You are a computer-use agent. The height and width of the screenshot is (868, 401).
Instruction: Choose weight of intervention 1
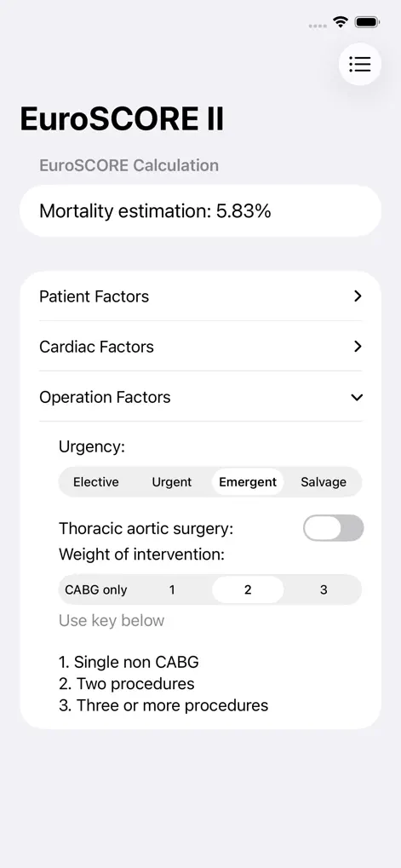pos(171,589)
